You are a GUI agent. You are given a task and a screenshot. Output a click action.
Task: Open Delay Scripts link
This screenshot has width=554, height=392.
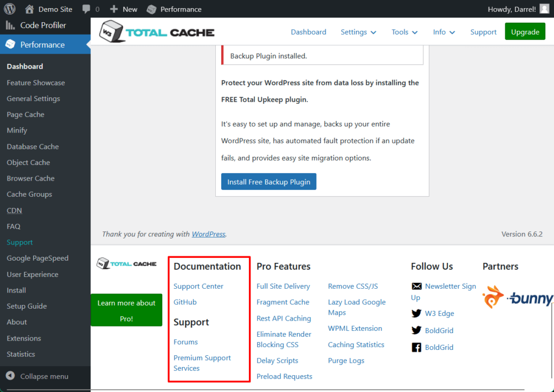tap(278, 361)
